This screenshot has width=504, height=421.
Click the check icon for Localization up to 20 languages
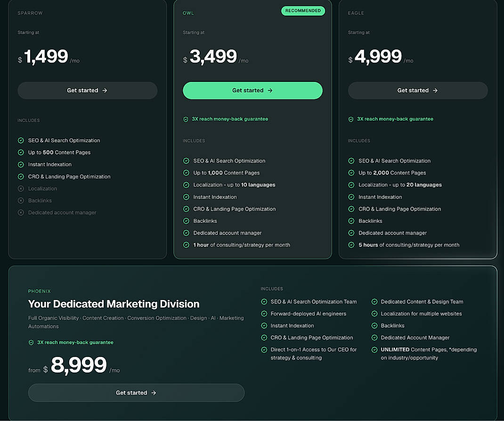[351, 185]
